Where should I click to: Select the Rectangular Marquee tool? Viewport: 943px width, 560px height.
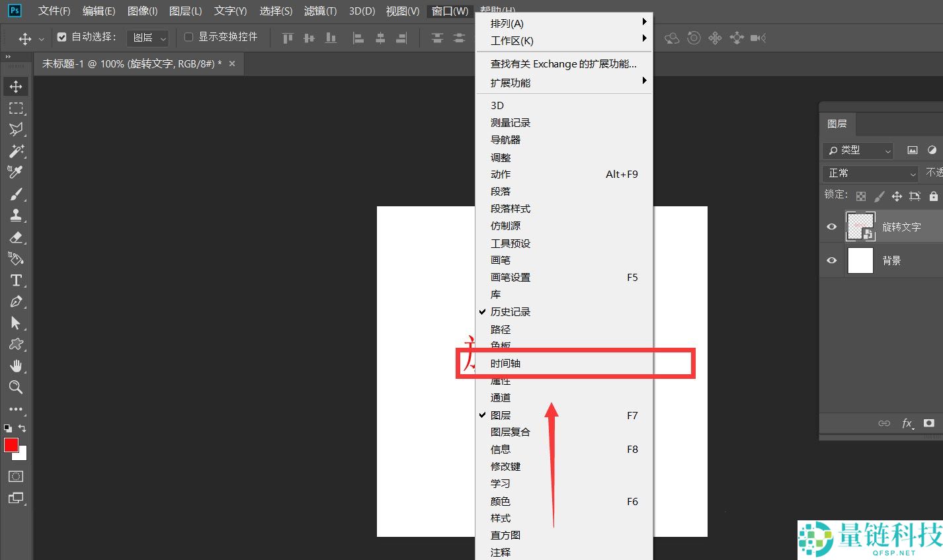pyautogui.click(x=16, y=108)
